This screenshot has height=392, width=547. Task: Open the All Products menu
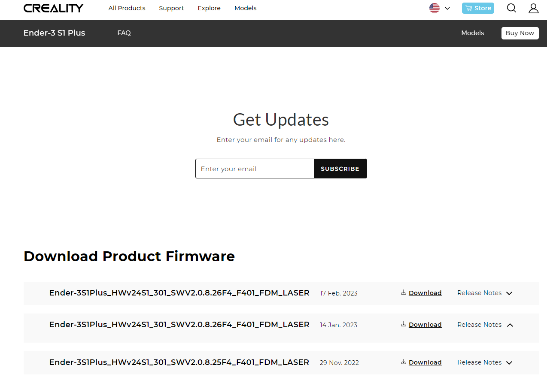pyautogui.click(x=127, y=8)
